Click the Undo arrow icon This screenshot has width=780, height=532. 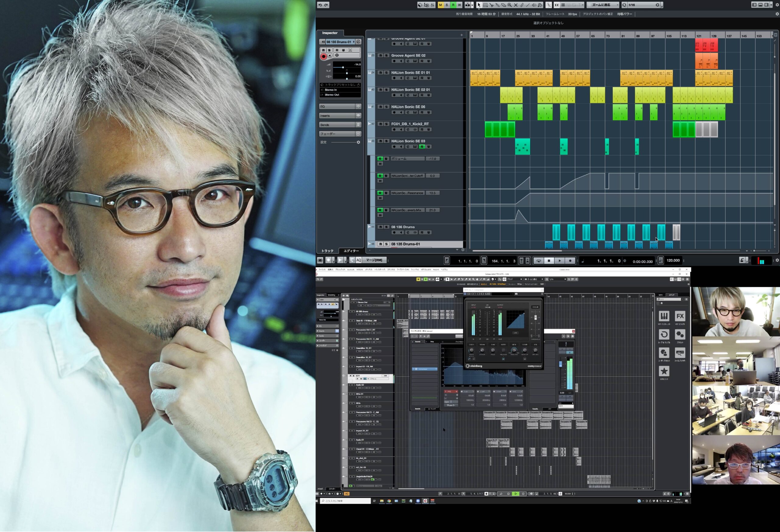coord(320,5)
